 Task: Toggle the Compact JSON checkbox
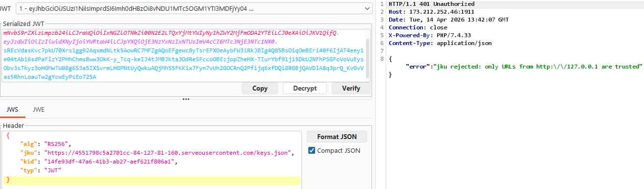pos(312,150)
